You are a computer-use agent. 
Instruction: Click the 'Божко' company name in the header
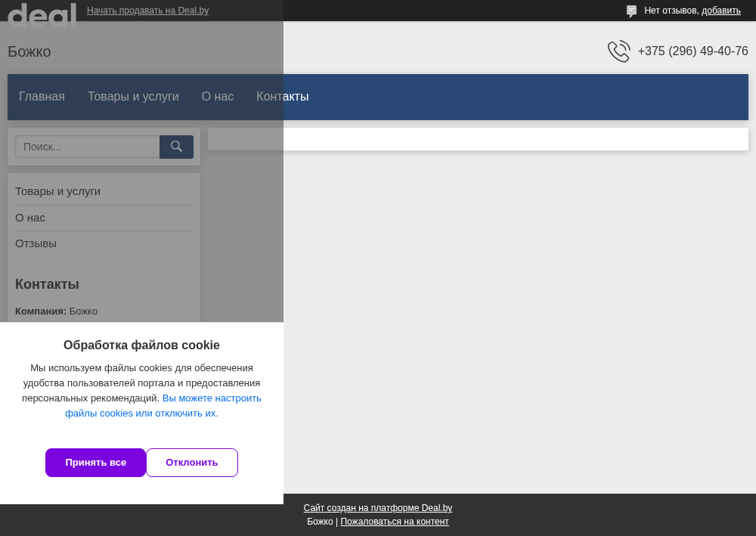click(29, 51)
